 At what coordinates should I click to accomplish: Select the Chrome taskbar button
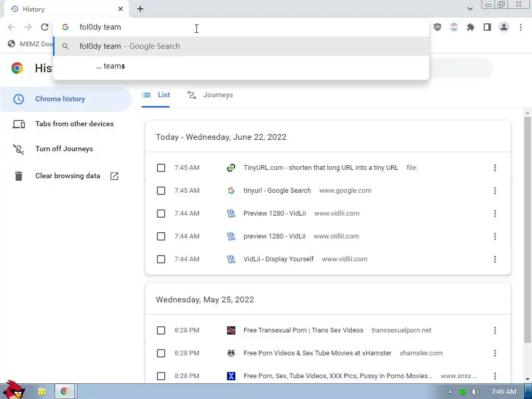[64, 392]
